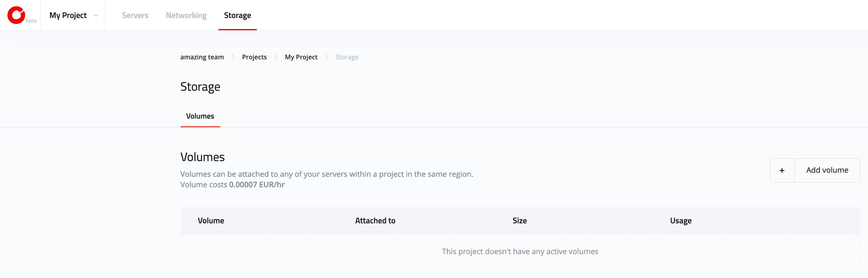Click the red logo icon

pos(16,15)
